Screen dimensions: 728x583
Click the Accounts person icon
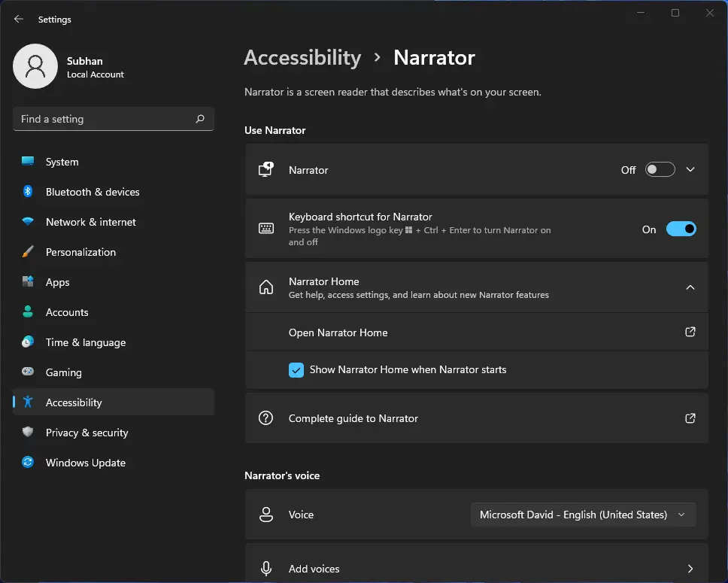tap(28, 311)
